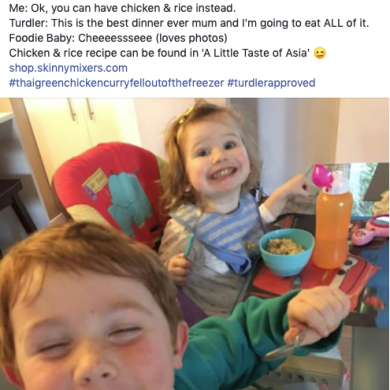Click the teal bowl of rice in the photo
The width and height of the screenshot is (390, 390).
coord(287,252)
